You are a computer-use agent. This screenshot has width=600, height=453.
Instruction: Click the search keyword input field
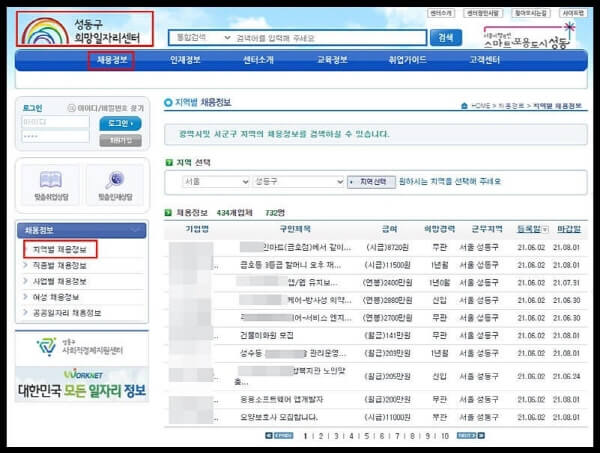click(330, 38)
